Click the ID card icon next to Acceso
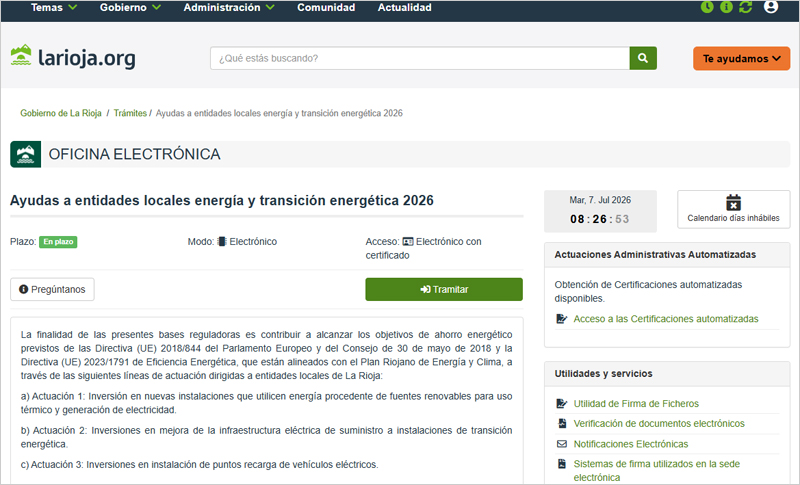 click(x=408, y=241)
